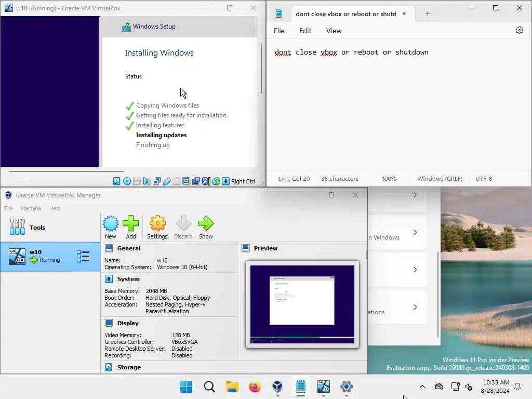The image size is (532, 399).
Task: Click the Windows (CRLF) line ending indicator
Action: coord(440,179)
